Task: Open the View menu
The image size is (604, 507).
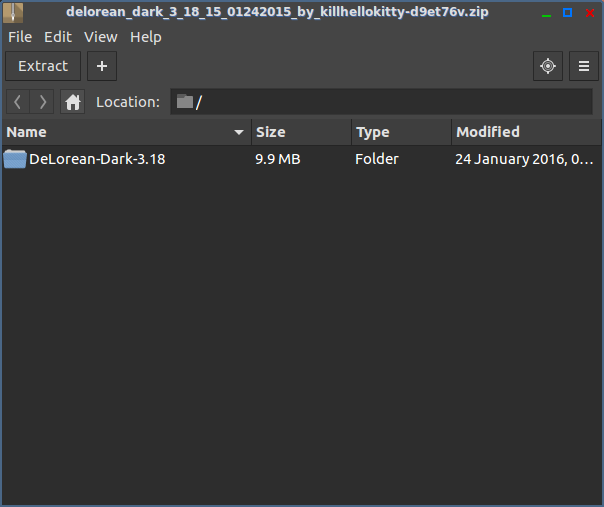Action: (101, 37)
